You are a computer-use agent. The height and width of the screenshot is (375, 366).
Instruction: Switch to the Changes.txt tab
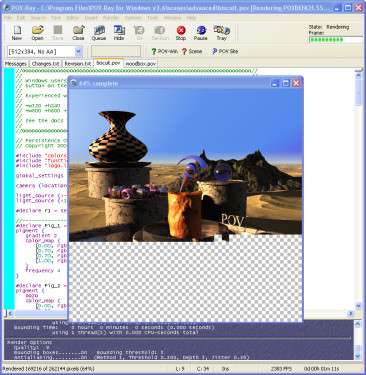pos(45,63)
